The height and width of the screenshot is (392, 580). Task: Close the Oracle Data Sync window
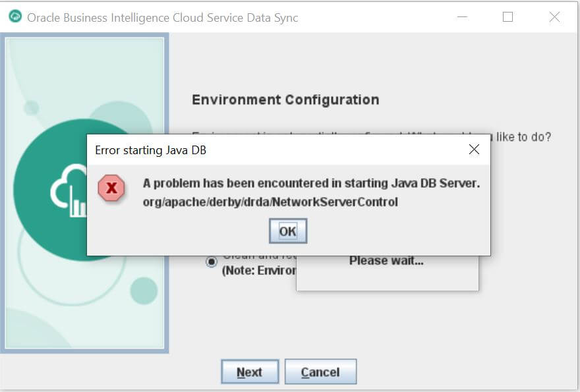(x=554, y=17)
